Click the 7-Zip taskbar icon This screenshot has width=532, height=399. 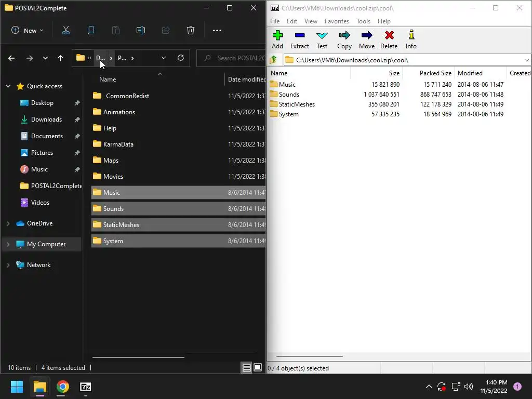click(x=86, y=387)
